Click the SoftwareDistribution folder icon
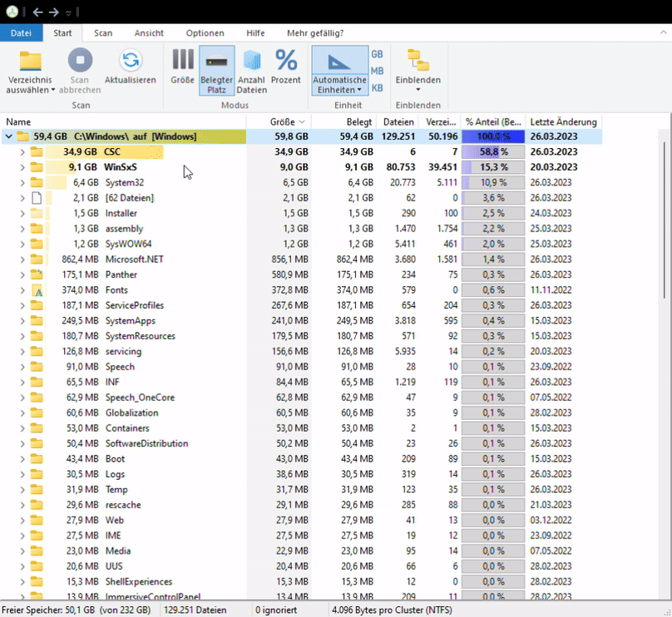Viewport: 672px width, 617px height. pyautogui.click(x=37, y=443)
